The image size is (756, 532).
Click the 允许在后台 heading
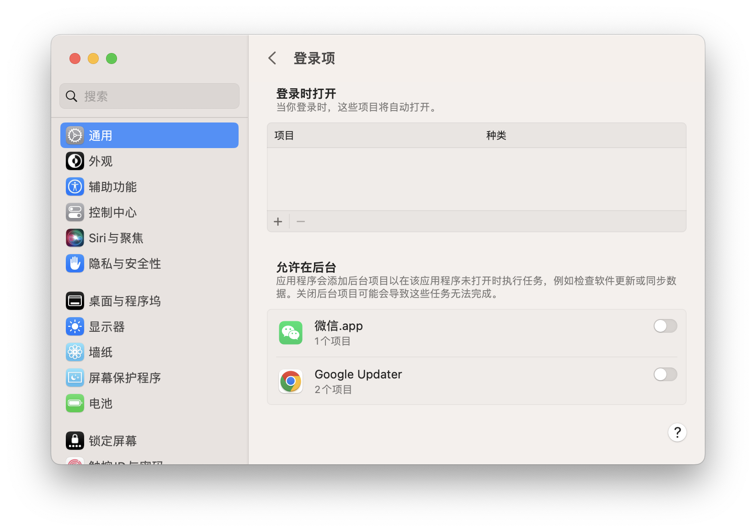[306, 267]
